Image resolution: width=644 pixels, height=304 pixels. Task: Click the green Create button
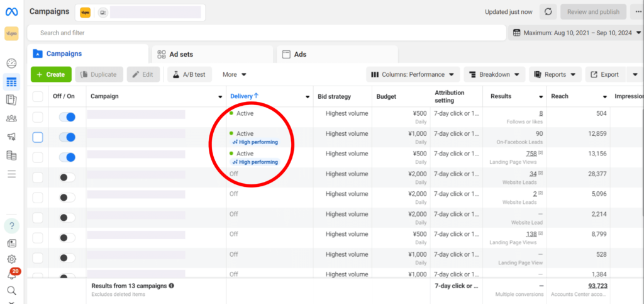pyautogui.click(x=50, y=74)
